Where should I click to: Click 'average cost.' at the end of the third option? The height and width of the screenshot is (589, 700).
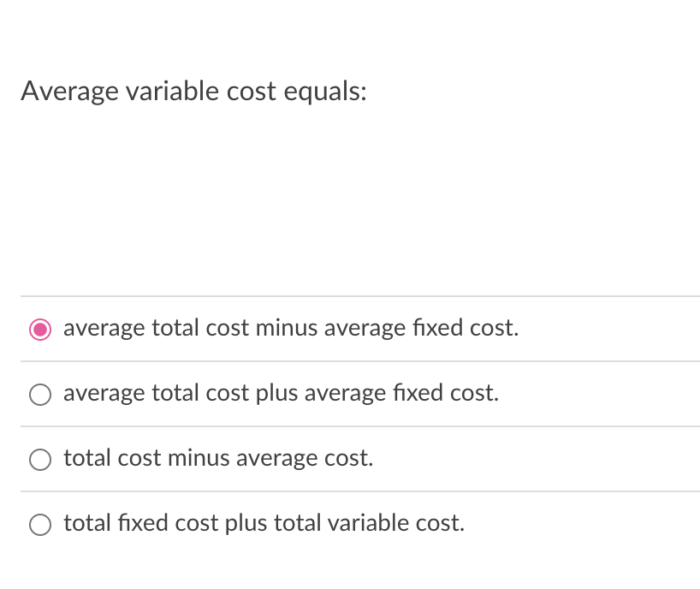pos(305,459)
